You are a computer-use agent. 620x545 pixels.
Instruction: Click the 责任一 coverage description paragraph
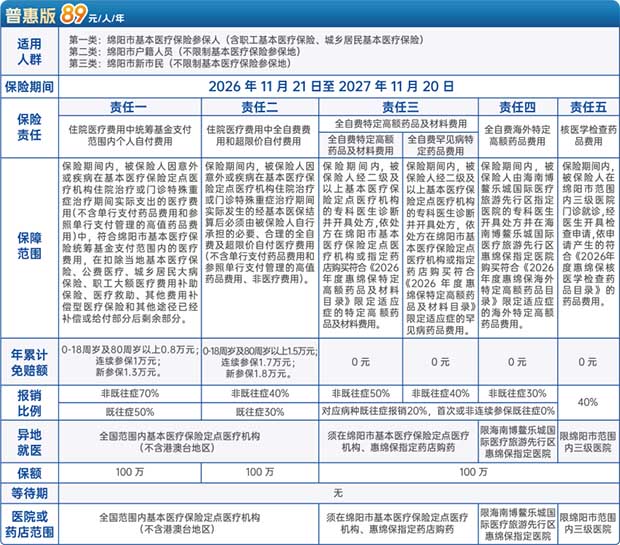click(130, 242)
